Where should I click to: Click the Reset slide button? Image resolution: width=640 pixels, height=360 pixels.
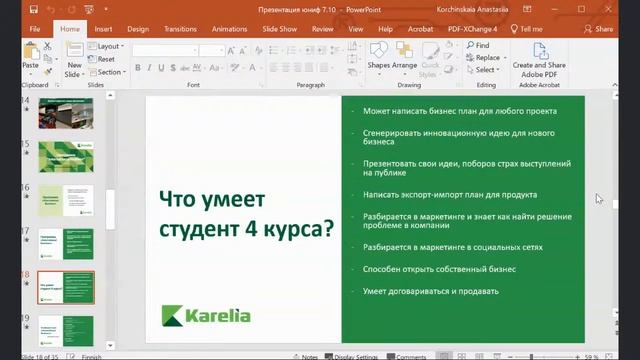(102, 59)
